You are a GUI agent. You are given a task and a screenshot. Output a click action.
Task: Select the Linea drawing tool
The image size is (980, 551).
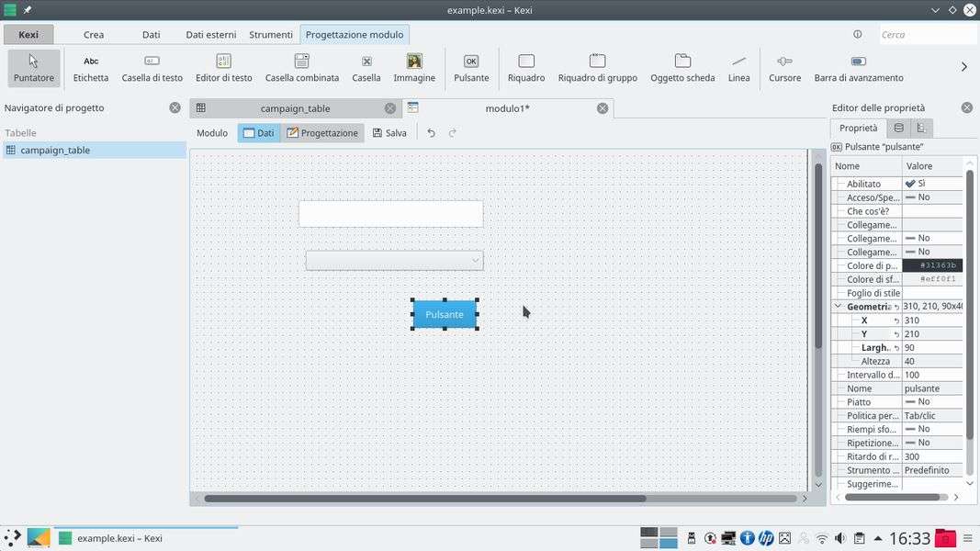tap(738, 68)
